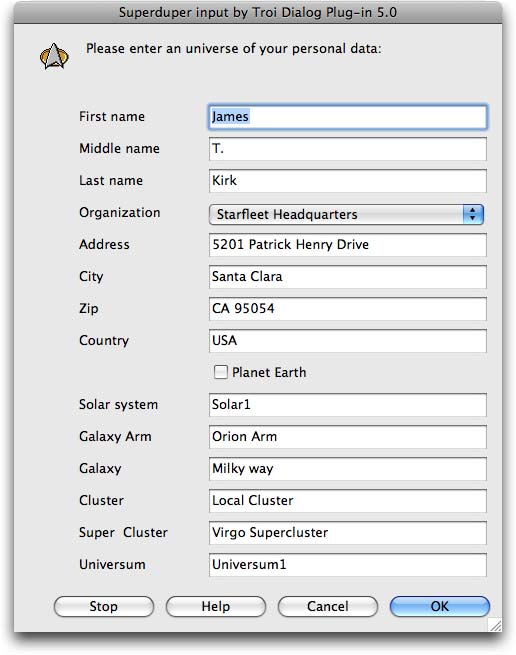Focus the Cluster field with Local Cluster
Image resolution: width=516 pixels, height=655 pixels.
coord(348,501)
